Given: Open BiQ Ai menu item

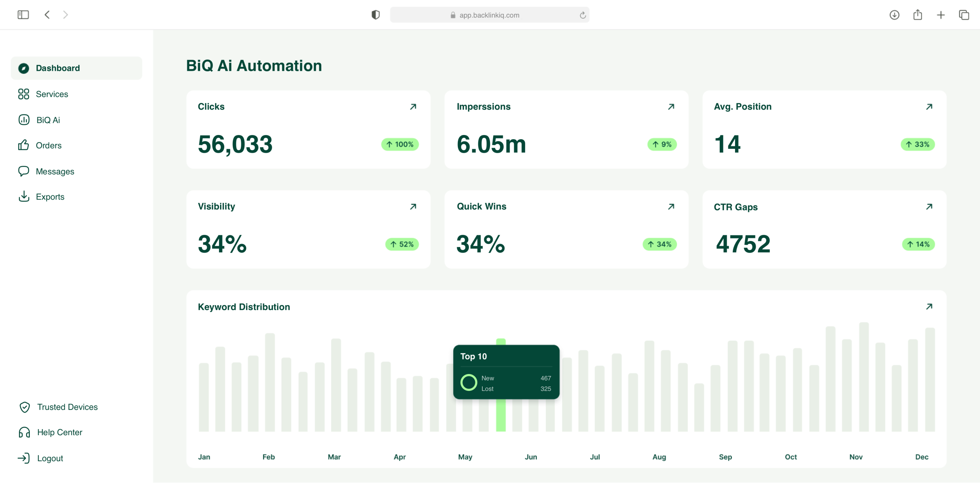Looking at the screenshot, I should (48, 120).
